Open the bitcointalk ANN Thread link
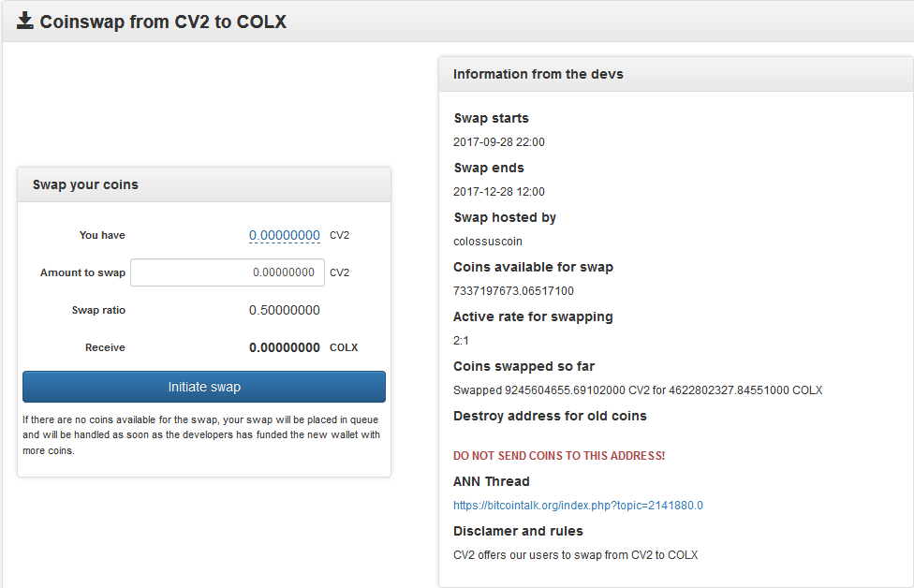The image size is (914, 588). coord(578,506)
